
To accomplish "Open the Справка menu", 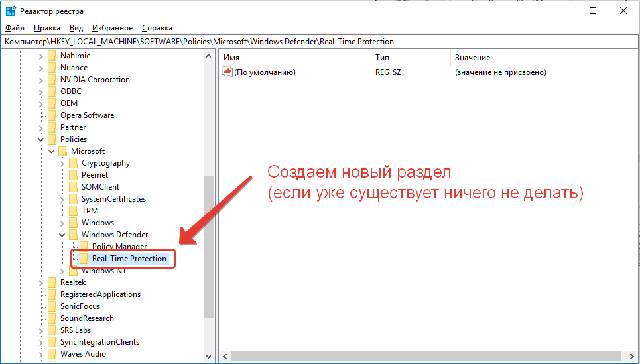I will point(157,28).
